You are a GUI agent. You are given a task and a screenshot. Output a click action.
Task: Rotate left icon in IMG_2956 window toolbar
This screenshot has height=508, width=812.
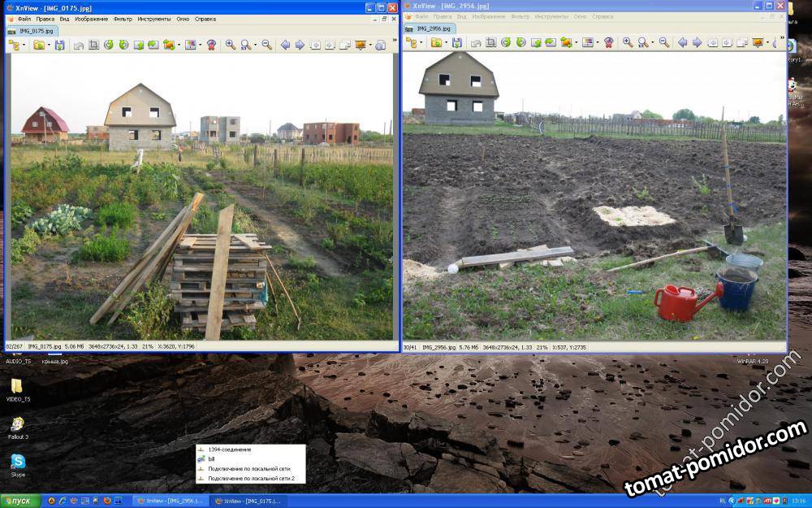click(506, 42)
